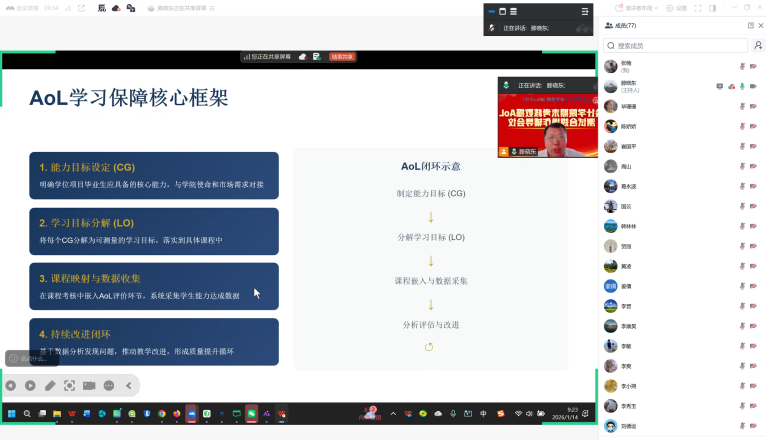Screen dimensions: 766x440
Task: Click the next slide play arrow icon
Action: (30, 385)
